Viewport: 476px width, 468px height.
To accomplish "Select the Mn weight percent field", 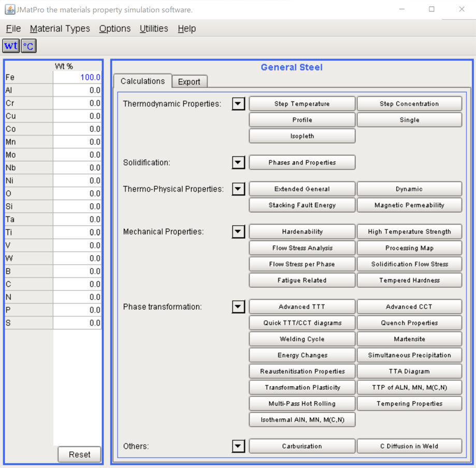I will coord(77,142).
